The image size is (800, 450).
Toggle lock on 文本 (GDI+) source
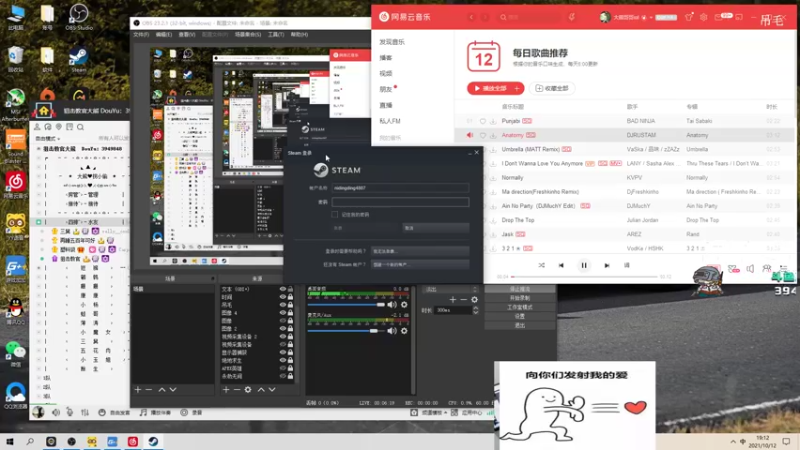tap(290, 289)
